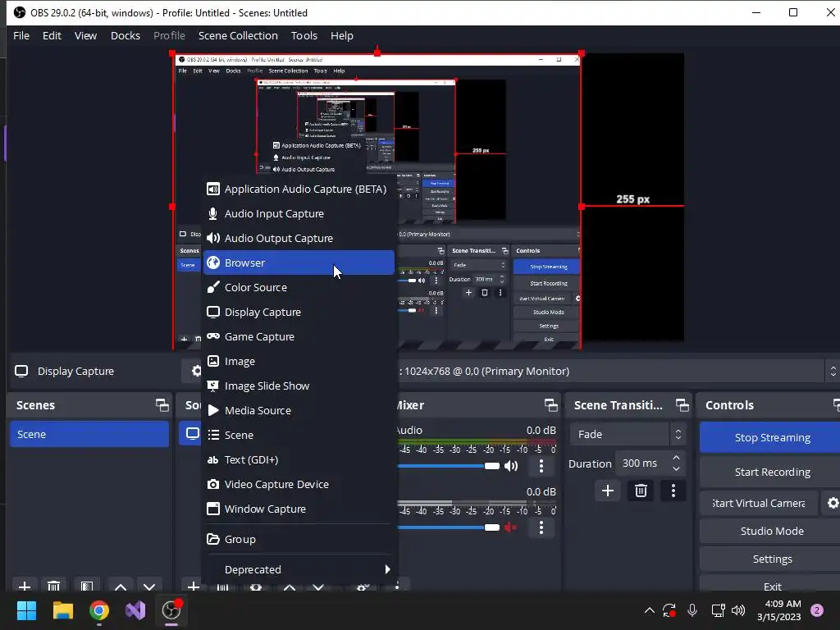This screenshot has width=840, height=630.
Task: Click Start Virtual Camera
Action: point(759,503)
